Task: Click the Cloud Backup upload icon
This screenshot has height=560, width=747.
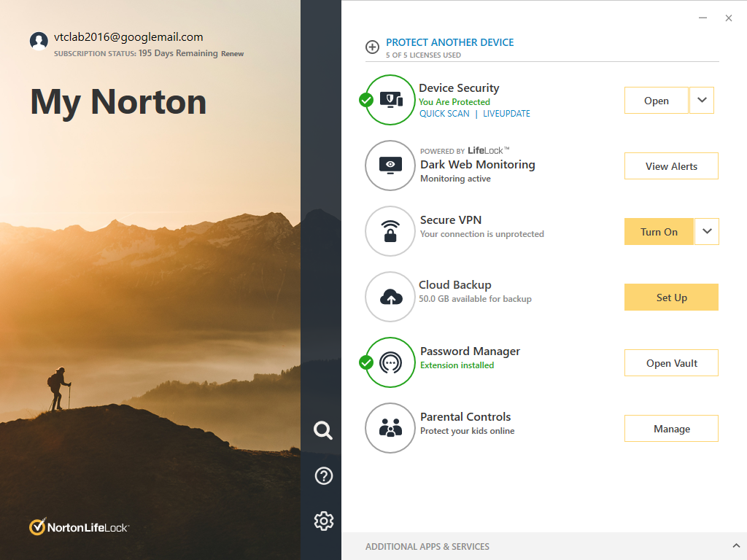Action: (390, 297)
